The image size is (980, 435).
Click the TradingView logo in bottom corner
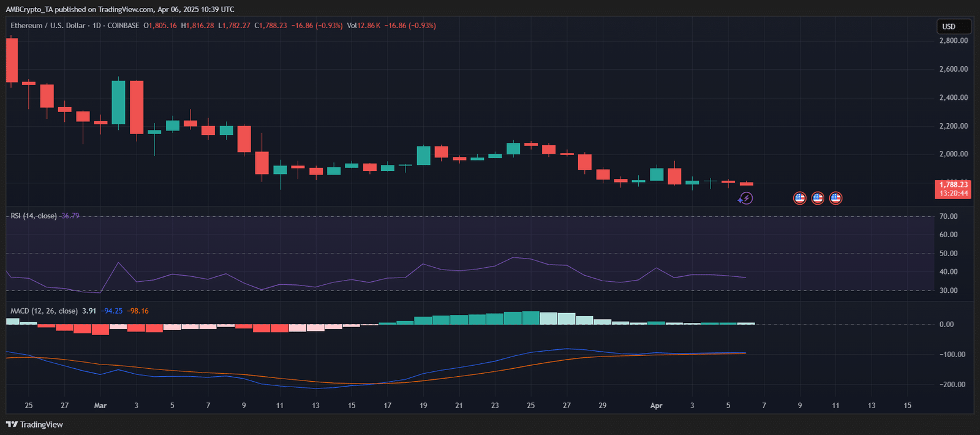tap(35, 425)
